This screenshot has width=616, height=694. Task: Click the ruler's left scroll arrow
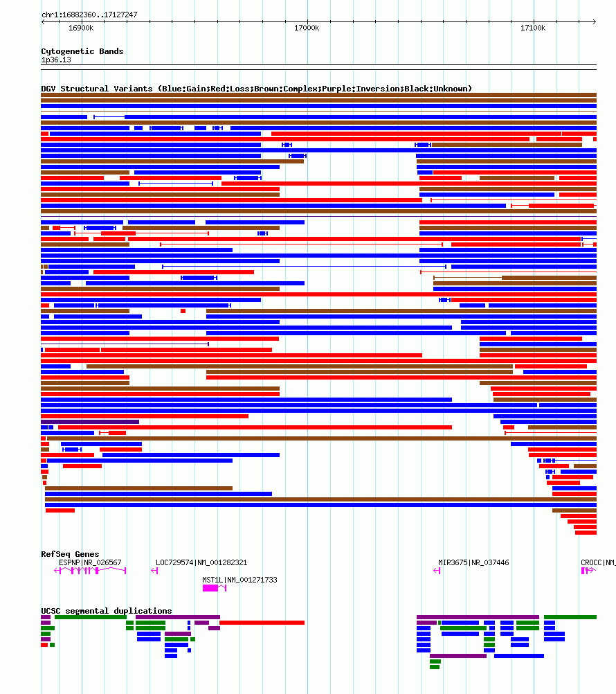[43, 21]
